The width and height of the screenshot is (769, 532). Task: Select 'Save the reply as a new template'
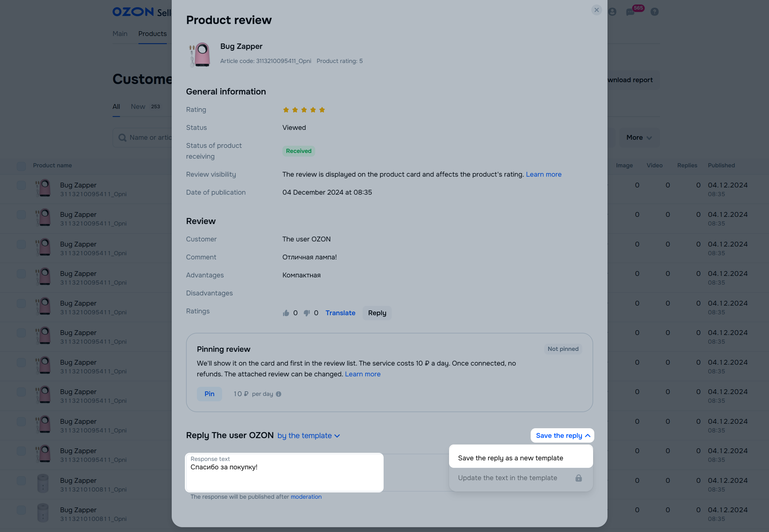click(x=511, y=458)
